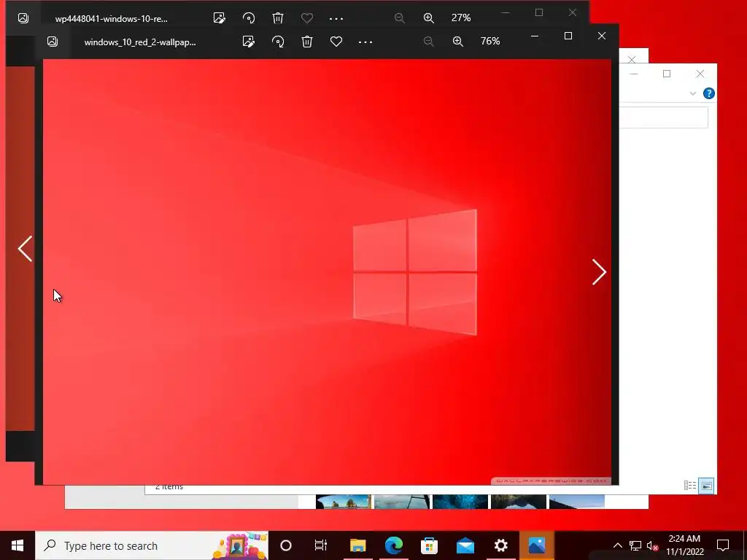
Task: Open network status tray icon
Action: (x=635, y=545)
